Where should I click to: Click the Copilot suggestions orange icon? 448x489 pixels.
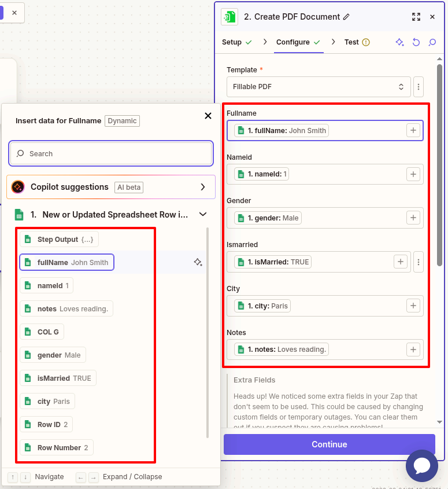coord(18,187)
